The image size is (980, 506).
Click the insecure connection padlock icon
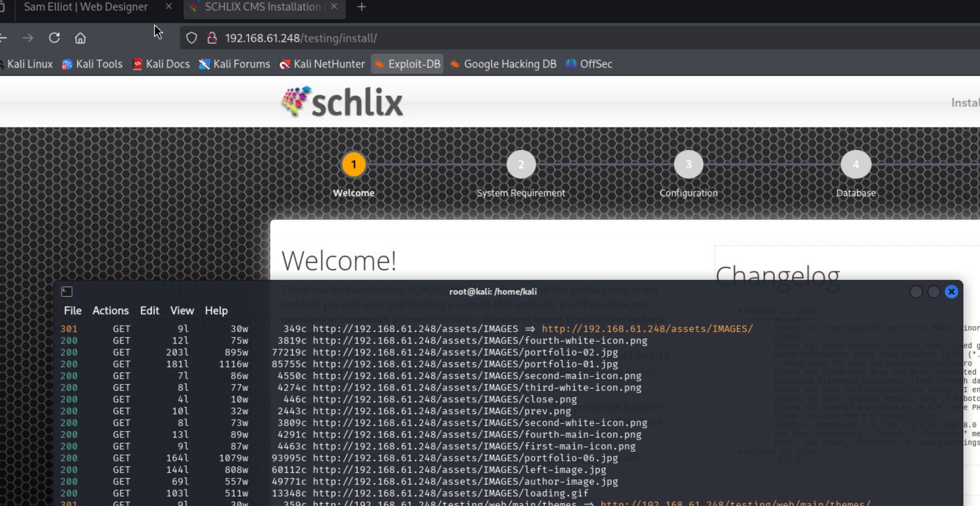[x=212, y=38]
